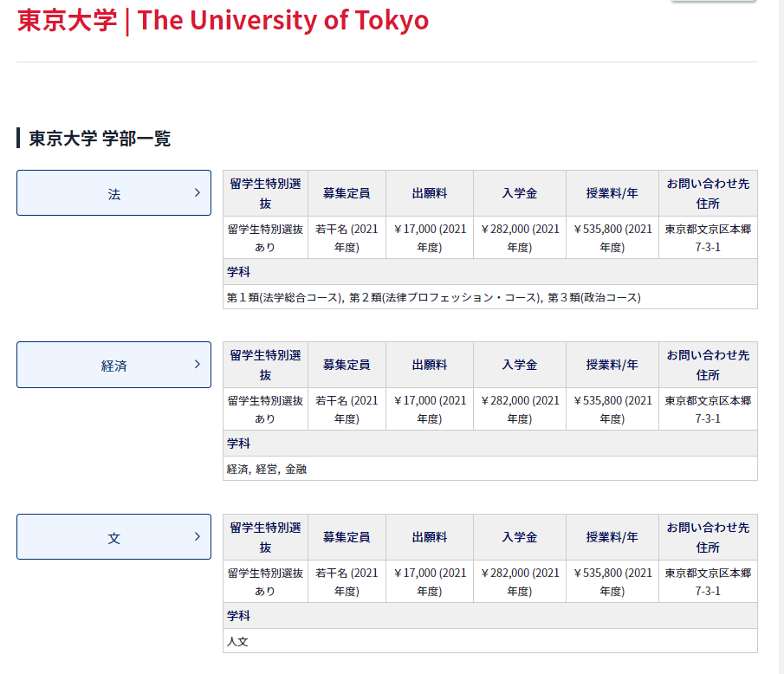784x674 pixels.
Task: Click 若干名 (2021年度) cell in 法 table
Action: coord(347,238)
